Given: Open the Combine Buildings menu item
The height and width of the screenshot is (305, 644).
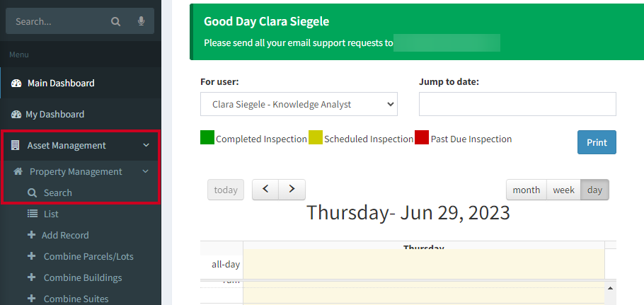Looking at the screenshot, I should click(x=82, y=277).
